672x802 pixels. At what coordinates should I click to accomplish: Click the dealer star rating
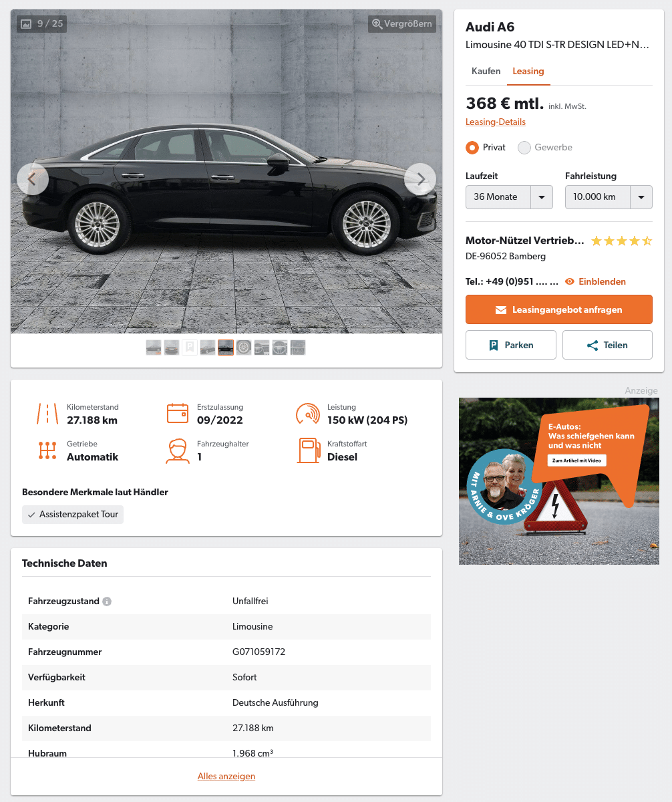(622, 241)
